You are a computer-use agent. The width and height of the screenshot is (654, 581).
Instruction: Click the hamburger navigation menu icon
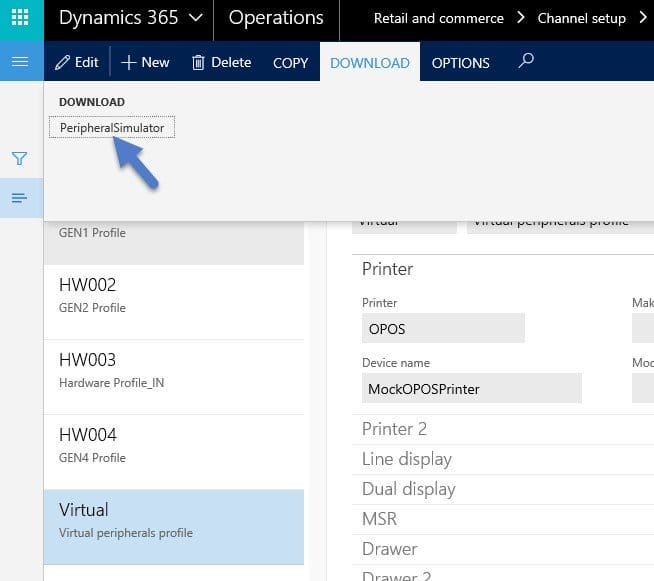(20, 62)
